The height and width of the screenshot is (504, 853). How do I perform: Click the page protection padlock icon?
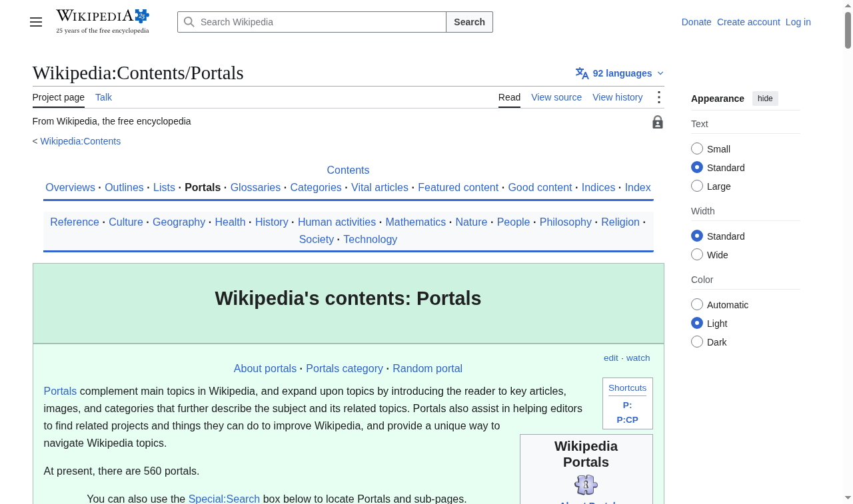pos(658,122)
